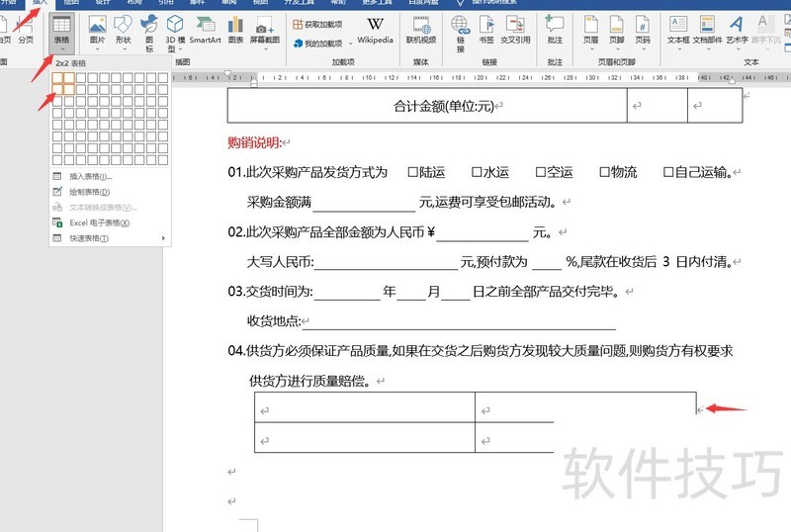
Task: Click the 页码 page number icon
Action: point(642,25)
